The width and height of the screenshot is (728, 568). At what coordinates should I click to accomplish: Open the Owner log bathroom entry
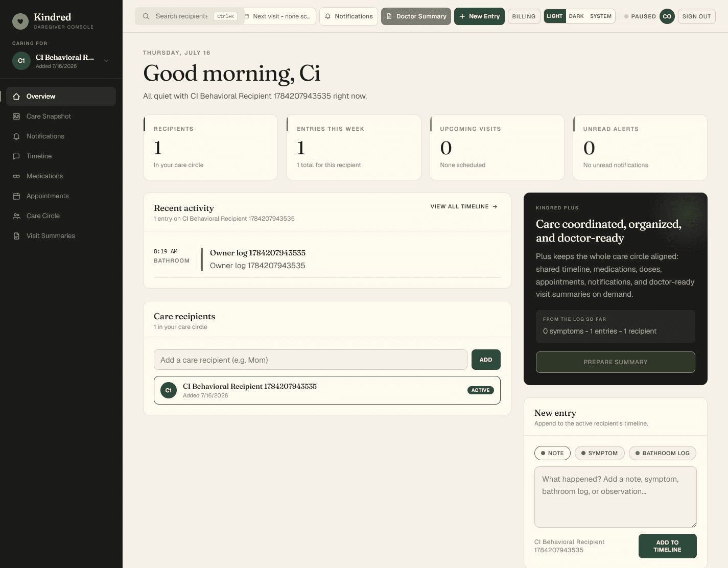click(327, 259)
